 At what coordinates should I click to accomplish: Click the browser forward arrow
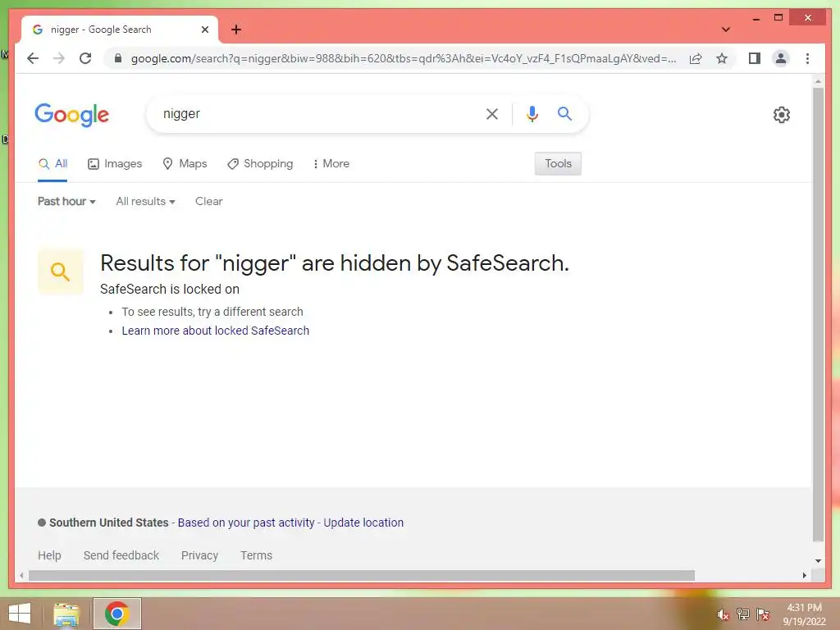pyautogui.click(x=59, y=58)
